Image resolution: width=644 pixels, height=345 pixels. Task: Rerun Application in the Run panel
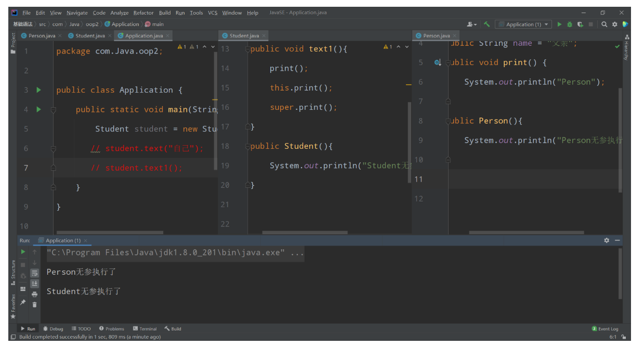pyautogui.click(x=23, y=252)
